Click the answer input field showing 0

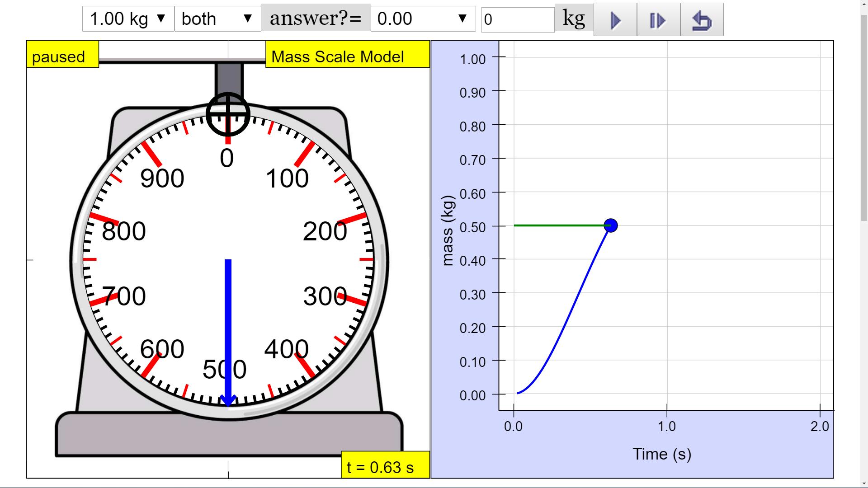point(518,20)
